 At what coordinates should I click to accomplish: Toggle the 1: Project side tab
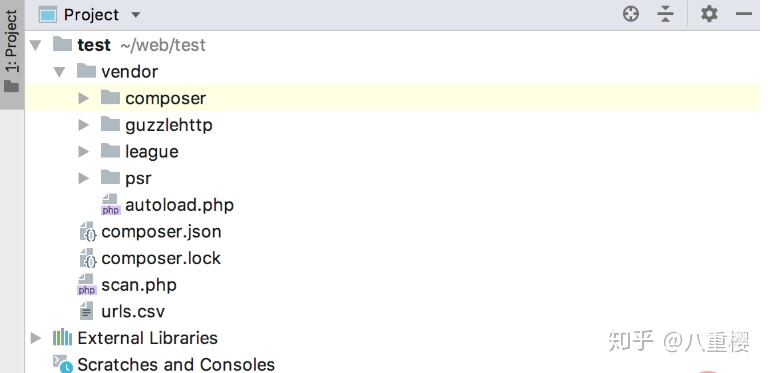(x=11, y=50)
